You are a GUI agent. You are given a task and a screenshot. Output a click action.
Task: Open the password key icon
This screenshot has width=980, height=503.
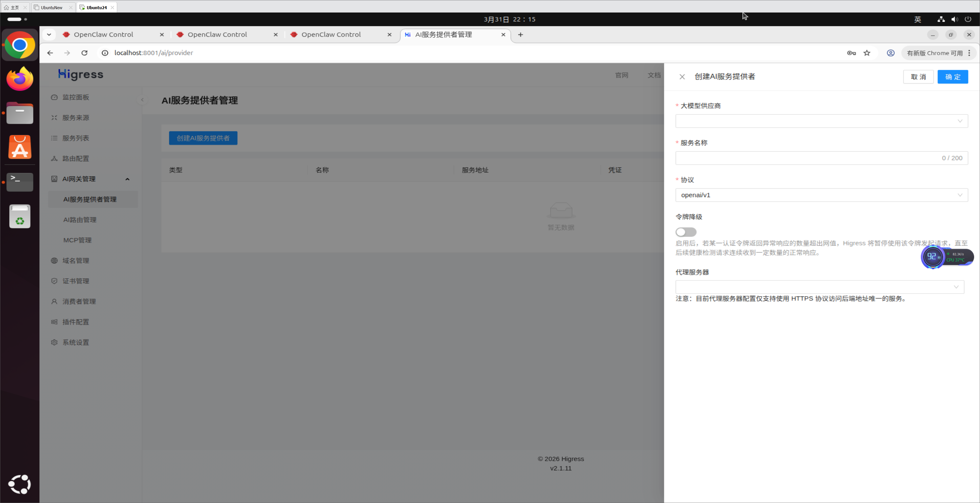(x=851, y=53)
